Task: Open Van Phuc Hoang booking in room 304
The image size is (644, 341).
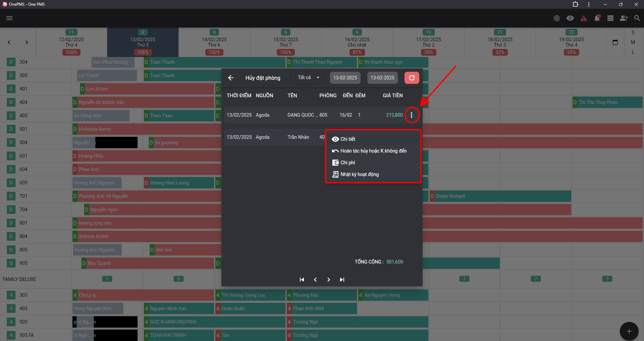Action: point(113,62)
